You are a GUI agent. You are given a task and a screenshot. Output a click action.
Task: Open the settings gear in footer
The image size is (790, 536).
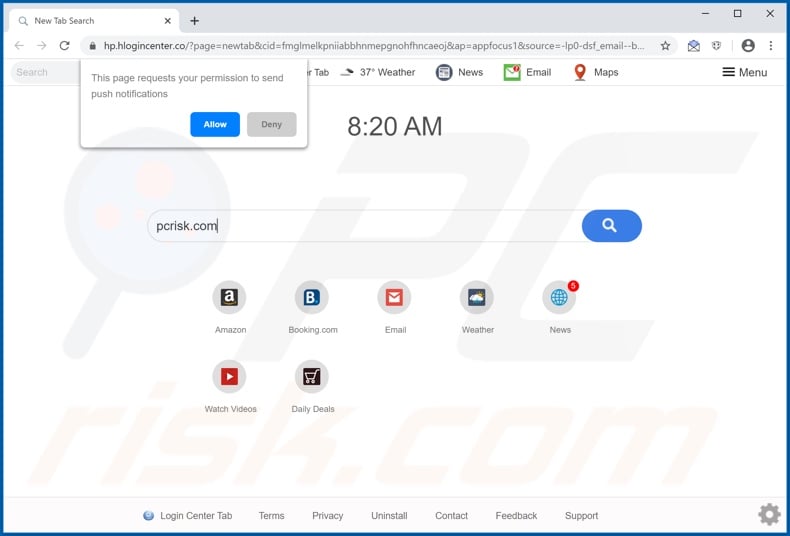pyautogui.click(x=769, y=514)
